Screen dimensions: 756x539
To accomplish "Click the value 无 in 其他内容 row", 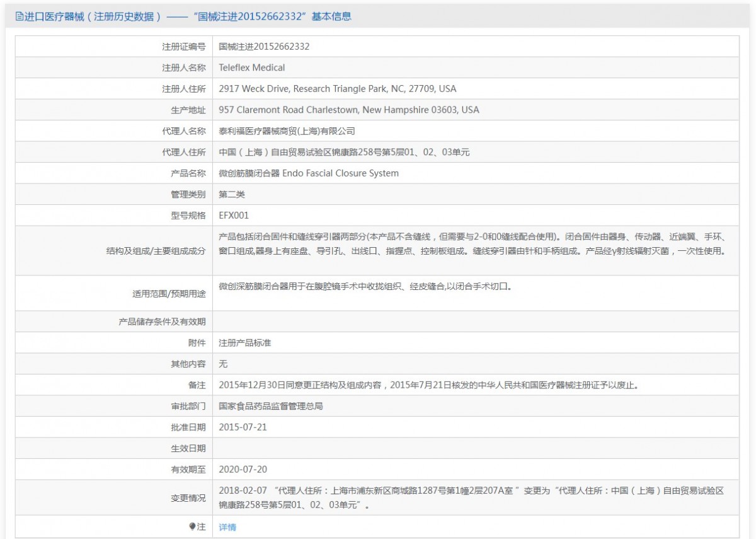I will (223, 364).
